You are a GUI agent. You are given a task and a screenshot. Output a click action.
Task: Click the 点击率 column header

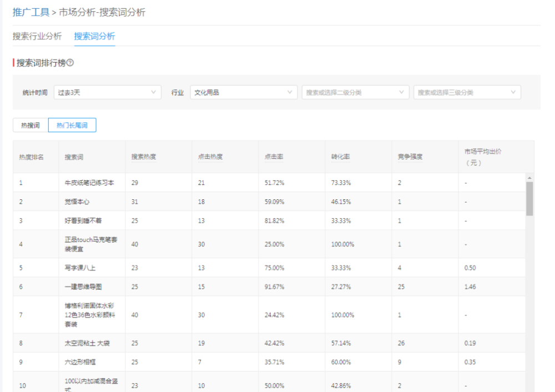coord(274,157)
